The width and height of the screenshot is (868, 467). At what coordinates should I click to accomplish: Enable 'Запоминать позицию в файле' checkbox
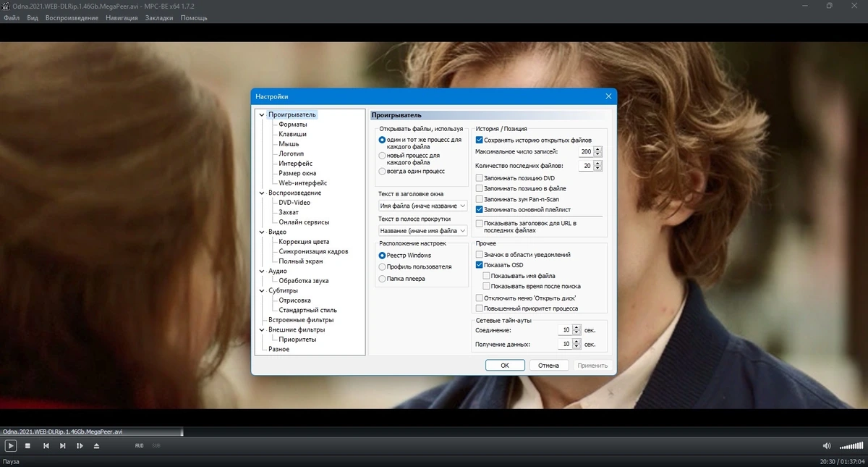click(x=479, y=188)
